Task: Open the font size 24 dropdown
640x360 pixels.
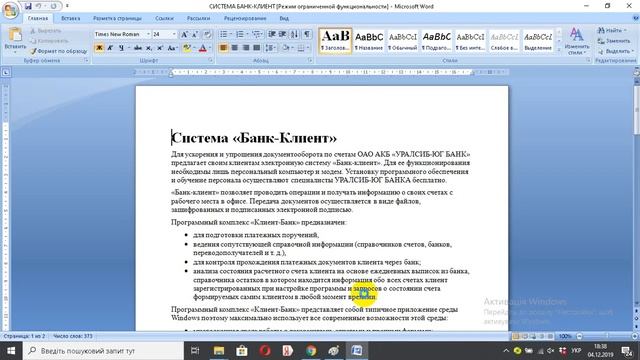Action: click(174, 34)
